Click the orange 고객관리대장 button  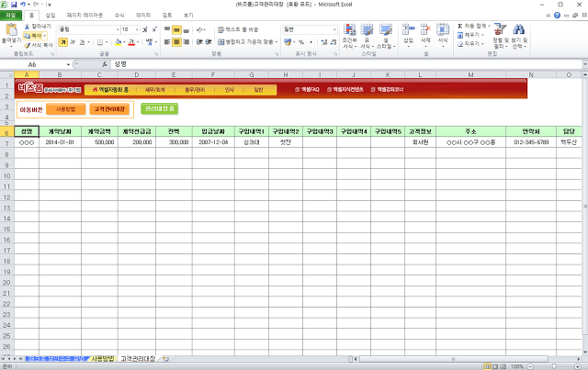109,109
